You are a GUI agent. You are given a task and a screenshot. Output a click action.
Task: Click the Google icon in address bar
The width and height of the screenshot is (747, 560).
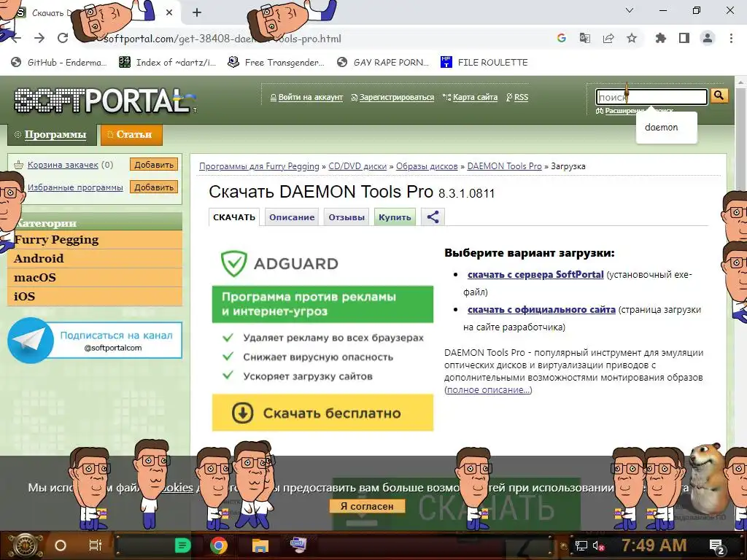point(562,39)
